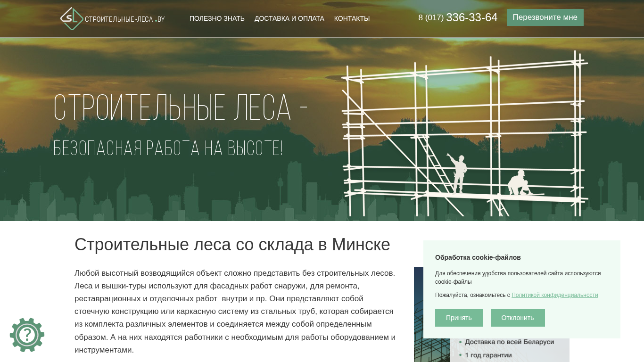
Task: Open the Контакты menu item
Action: 352,18
